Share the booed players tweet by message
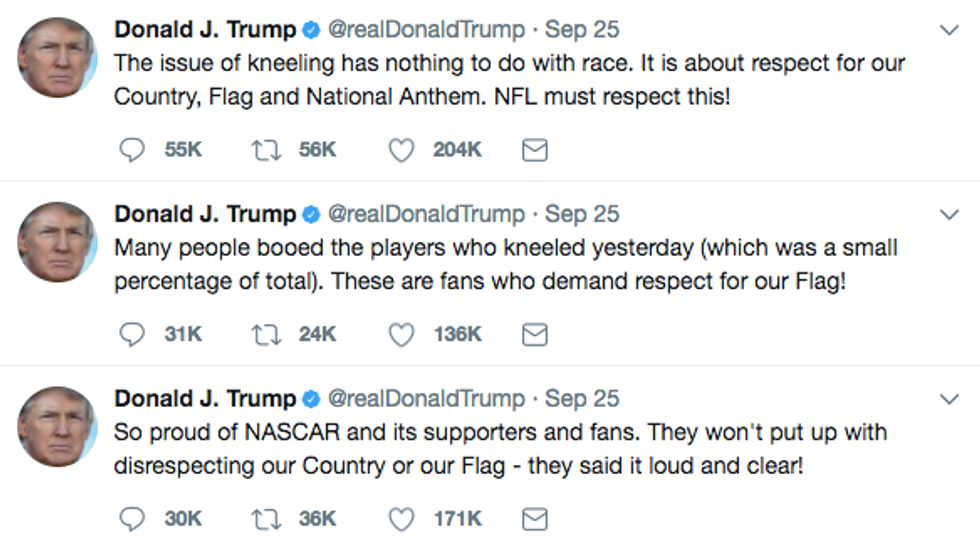980x547 pixels. pyautogui.click(x=535, y=334)
